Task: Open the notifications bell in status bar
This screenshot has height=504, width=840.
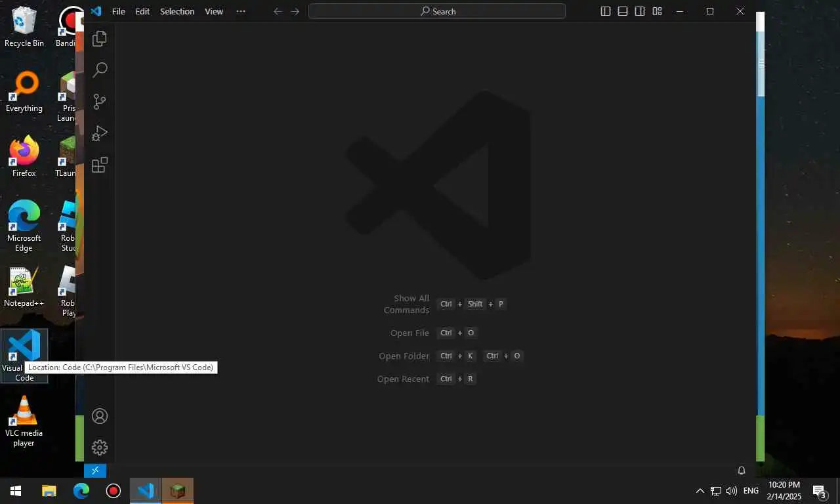Action: (742, 471)
